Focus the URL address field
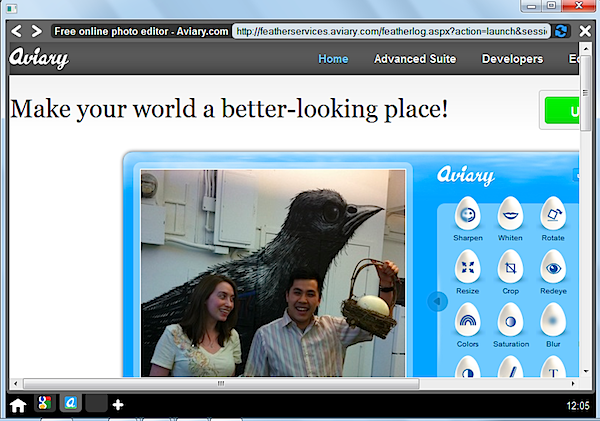Screen dimensions: 600x421 tap(391, 31)
